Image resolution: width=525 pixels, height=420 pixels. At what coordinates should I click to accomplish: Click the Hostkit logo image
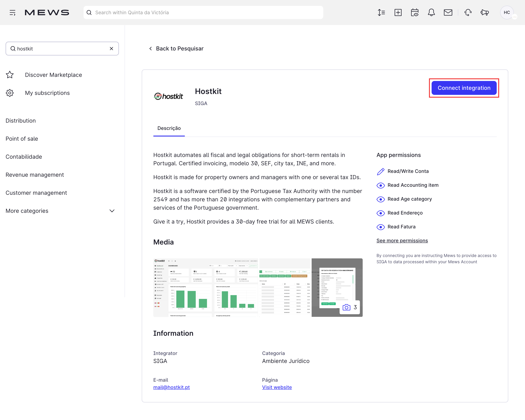pyautogui.click(x=168, y=96)
